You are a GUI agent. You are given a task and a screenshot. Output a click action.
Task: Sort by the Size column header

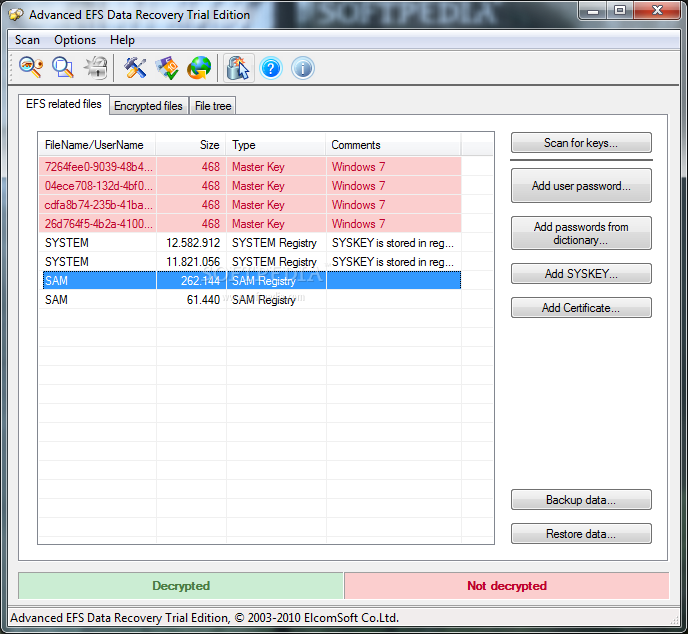191,145
